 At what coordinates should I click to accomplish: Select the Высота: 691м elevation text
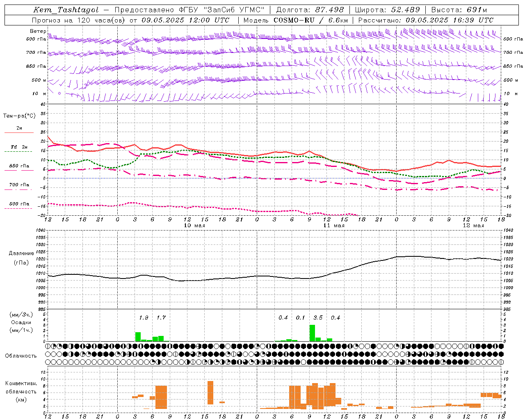[x=459, y=10]
